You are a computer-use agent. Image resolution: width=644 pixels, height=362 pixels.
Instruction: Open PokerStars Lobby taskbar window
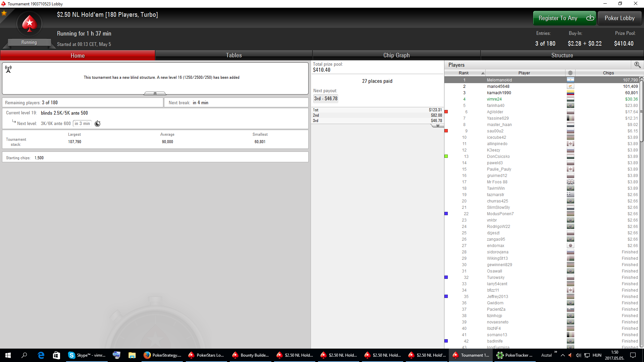tap(206, 355)
